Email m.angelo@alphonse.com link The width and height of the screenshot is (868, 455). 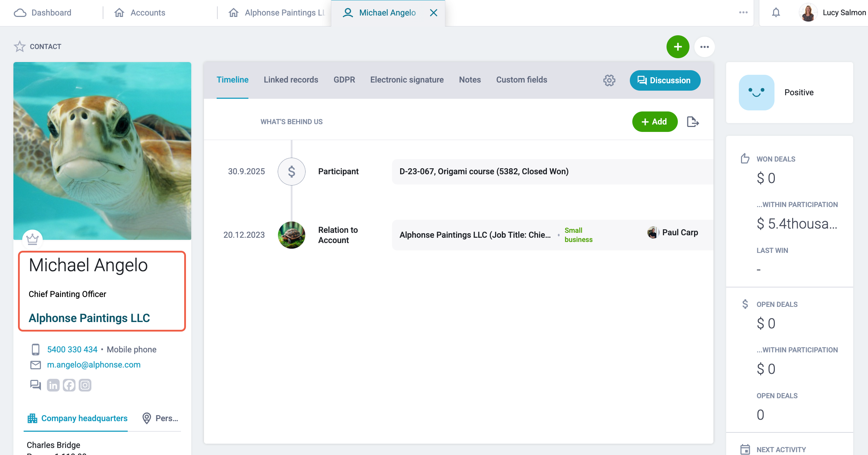(x=94, y=365)
